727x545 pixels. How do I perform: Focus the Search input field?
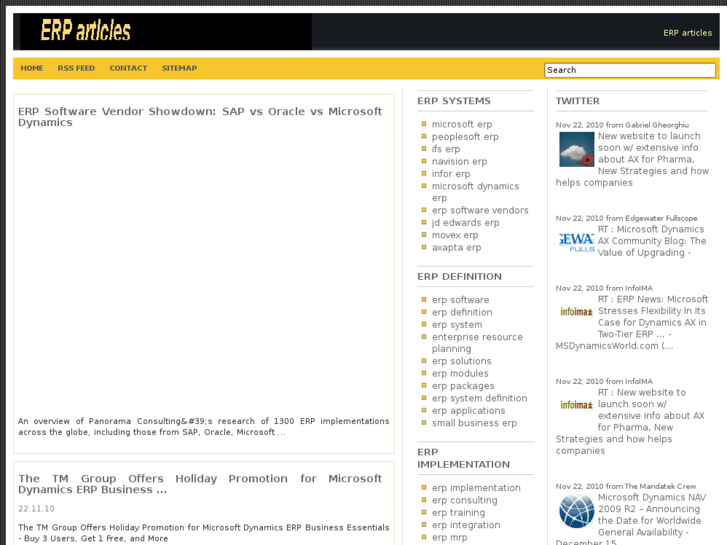(630, 70)
